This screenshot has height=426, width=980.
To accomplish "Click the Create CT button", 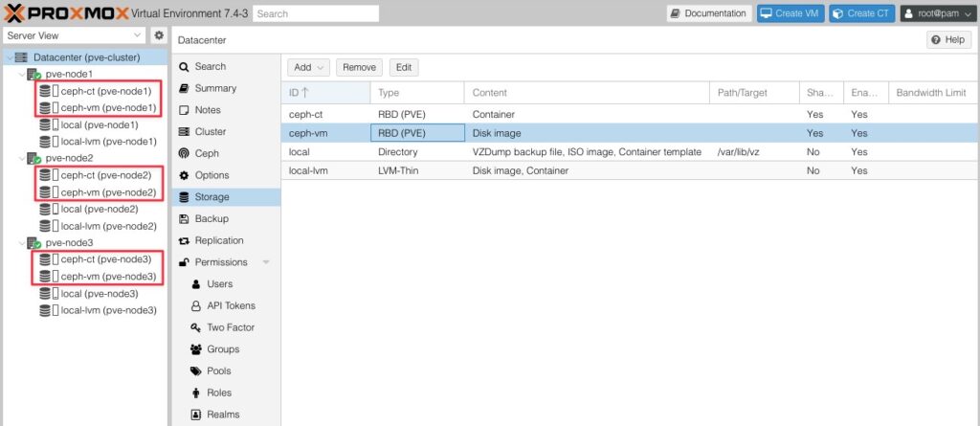I will [862, 13].
